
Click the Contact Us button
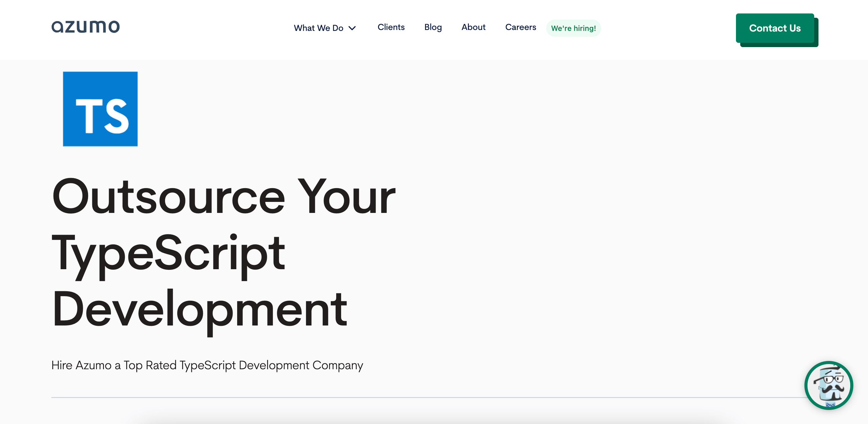pyautogui.click(x=775, y=28)
